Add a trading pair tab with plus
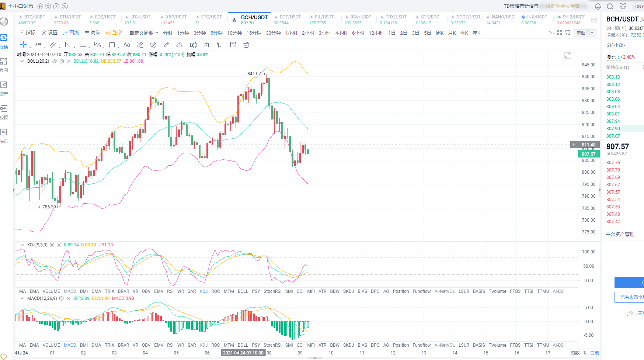The width and height of the screenshot is (644, 360). 594,20
